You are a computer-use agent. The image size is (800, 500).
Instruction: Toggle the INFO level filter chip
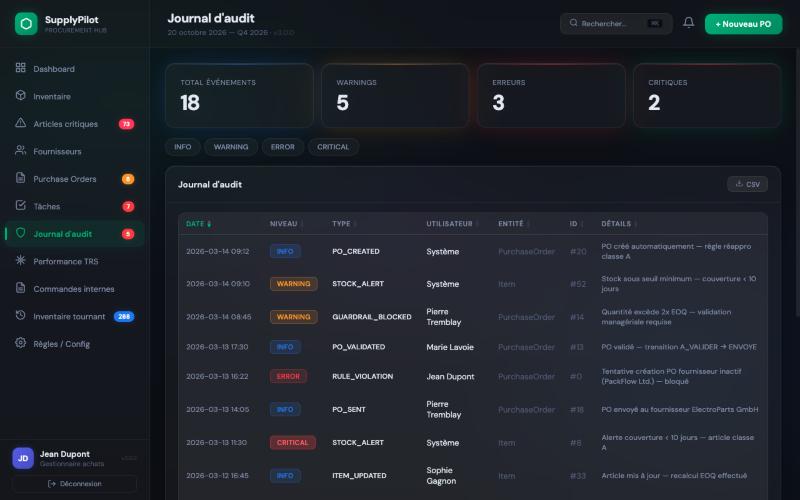[183, 147]
